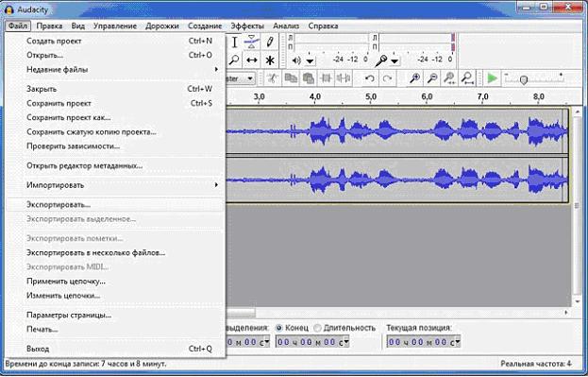The height and width of the screenshot is (377, 588).
Task: Click the Fit Project zoom icon
Action: (x=467, y=78)
